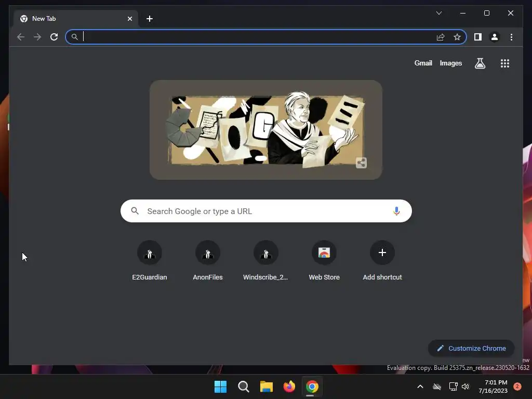Click the Chrome icon in the taskbar
Screen dimensions: 532x399
(x=312, y=387)
